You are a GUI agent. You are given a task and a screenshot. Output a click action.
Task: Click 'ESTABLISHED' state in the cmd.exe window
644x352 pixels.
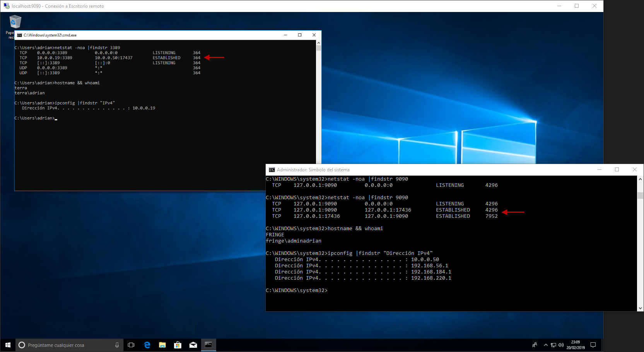pyautogui.click(x=166, y=58)
